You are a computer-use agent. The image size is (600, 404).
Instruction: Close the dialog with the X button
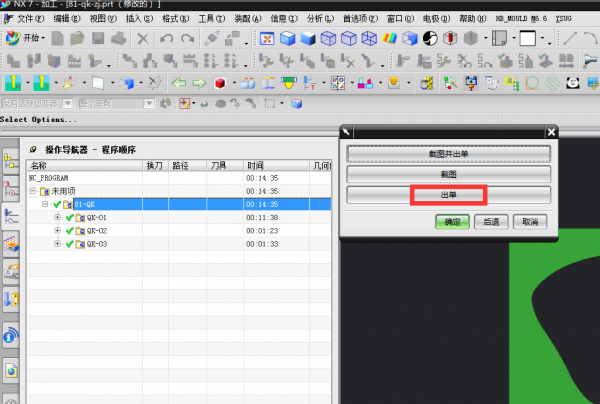(x=551, y=132)
